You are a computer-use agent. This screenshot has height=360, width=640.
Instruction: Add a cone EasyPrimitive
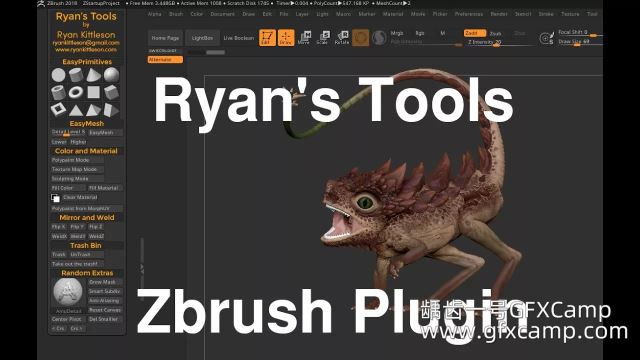[93, 75]
